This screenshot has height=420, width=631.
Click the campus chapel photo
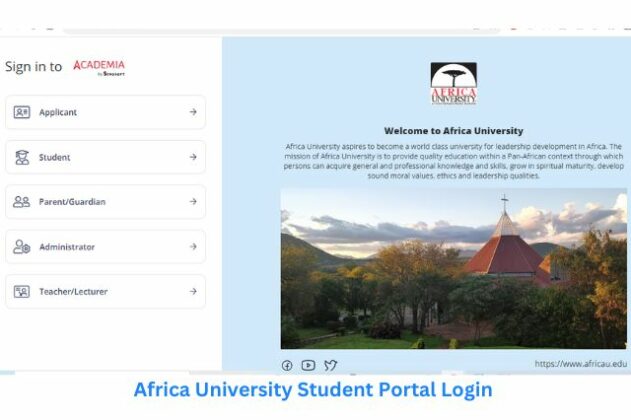tap(454, 268)
